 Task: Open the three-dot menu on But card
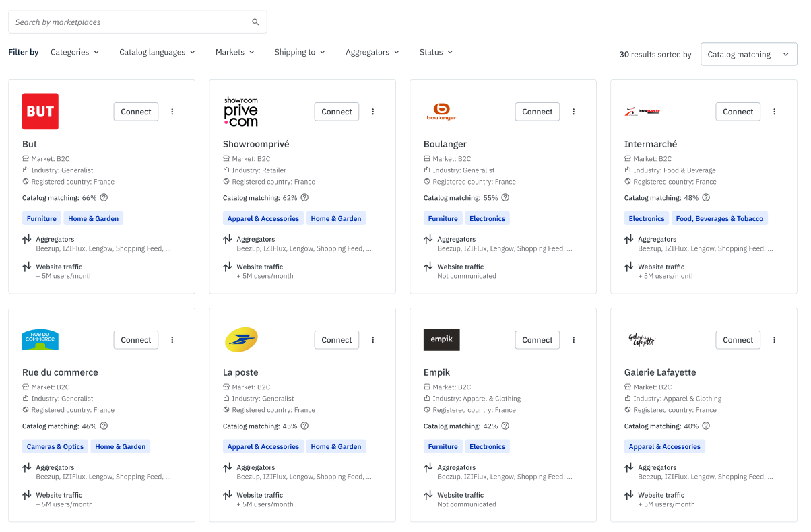172,112
